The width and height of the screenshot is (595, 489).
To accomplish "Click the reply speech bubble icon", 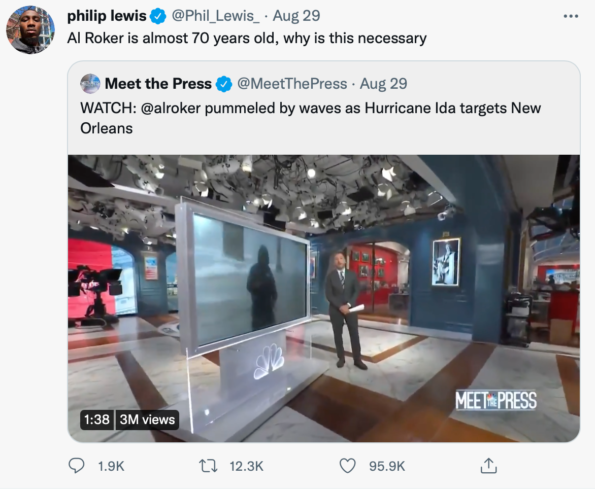I will tap(76, 465).
